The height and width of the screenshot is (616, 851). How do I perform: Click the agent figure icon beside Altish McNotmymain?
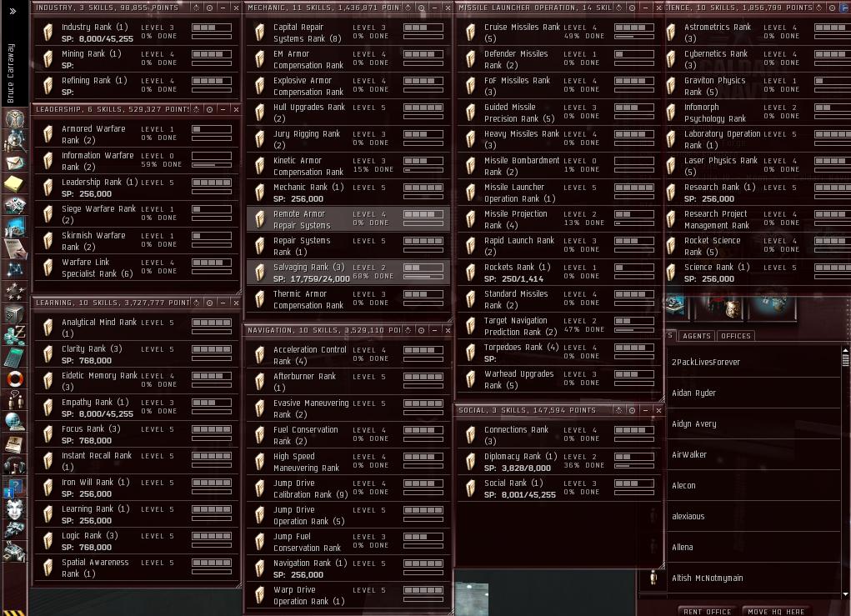point(653,578)
